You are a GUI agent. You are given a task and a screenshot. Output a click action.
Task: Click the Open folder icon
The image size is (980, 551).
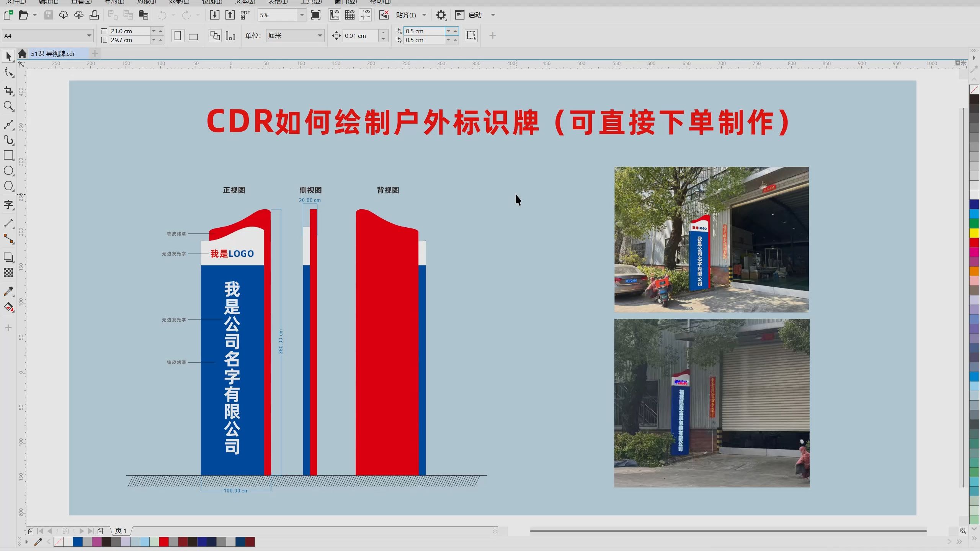(24, 15)
